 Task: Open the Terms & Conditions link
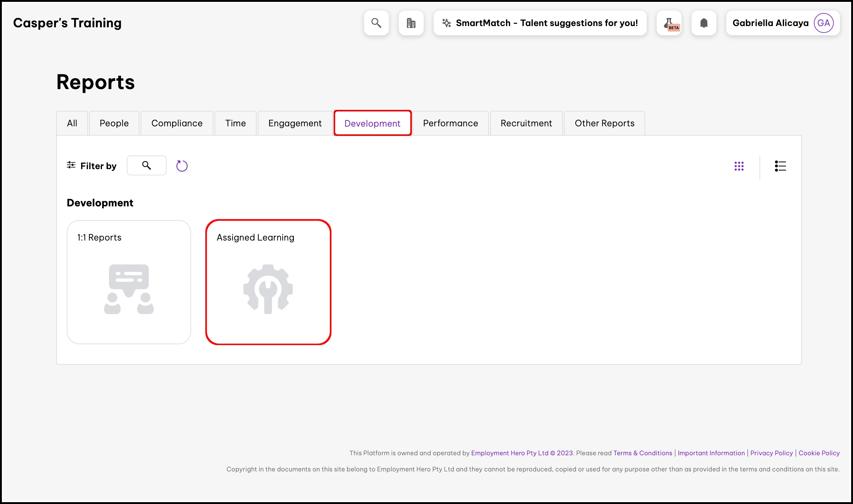point(642,453)
